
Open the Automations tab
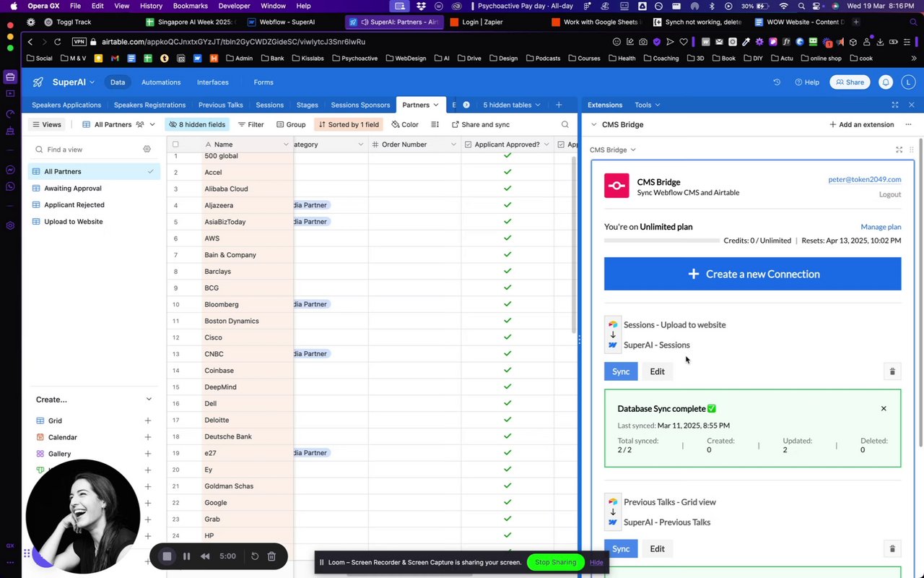coord(161,82)
